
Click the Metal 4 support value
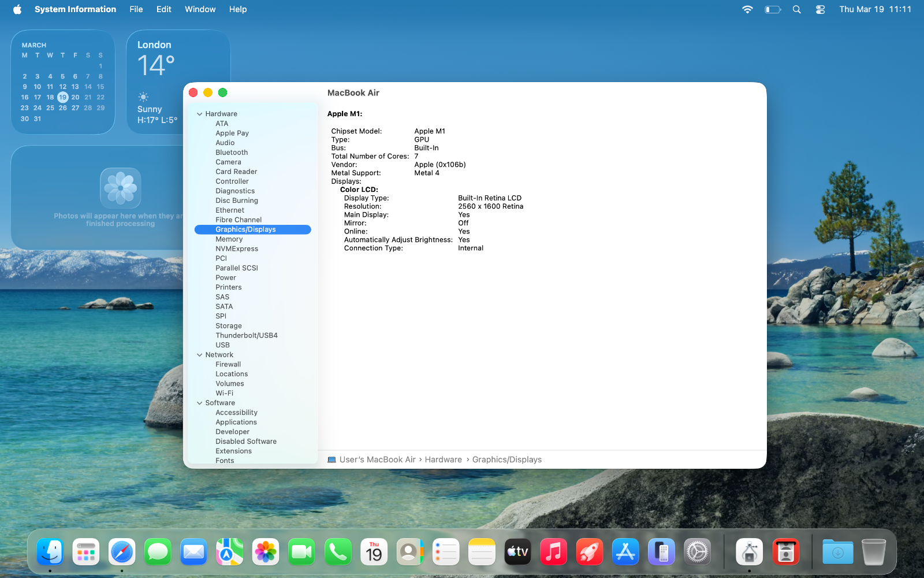coord(427,173)
